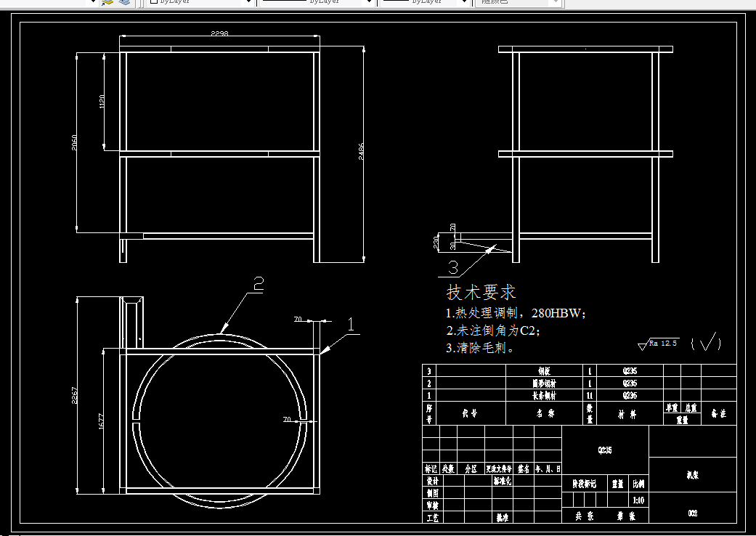Click the 分区 label in revision table
The height and width of the screenshot is (536, 756).
[x=471, y=468]
